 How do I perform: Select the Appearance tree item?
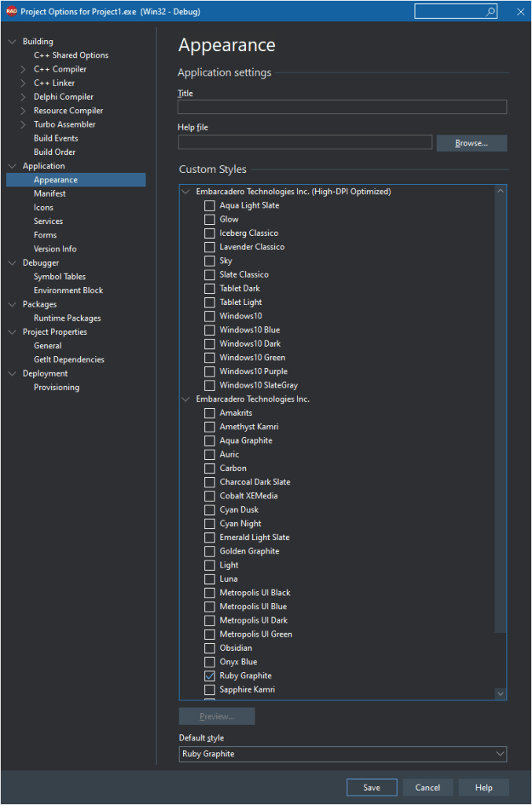point(76,180)
